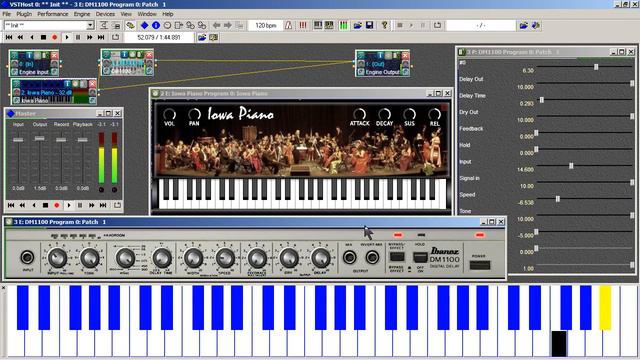Click the open folder icon beside save
This screenshot has height=360, width=640.
[x=358, y=25]
